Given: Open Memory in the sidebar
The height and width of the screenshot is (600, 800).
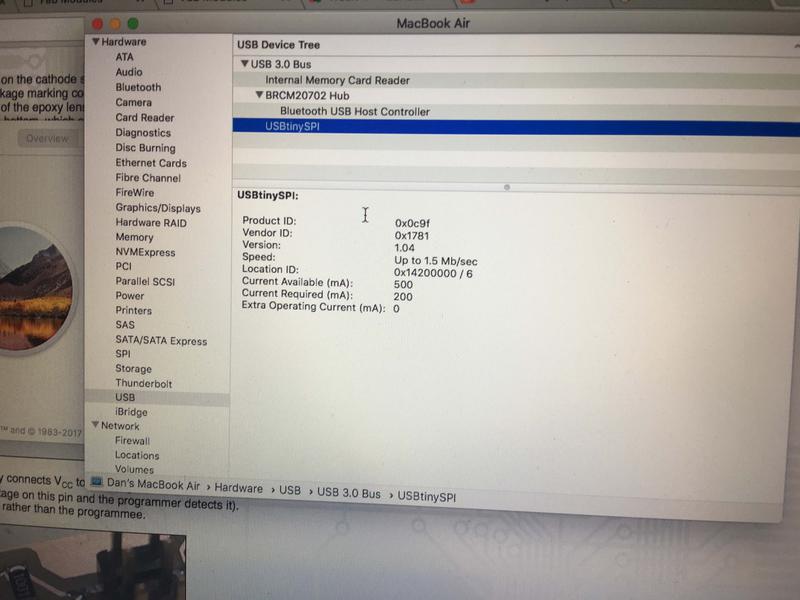Looking at the screenshot, I should coord(134,237).
